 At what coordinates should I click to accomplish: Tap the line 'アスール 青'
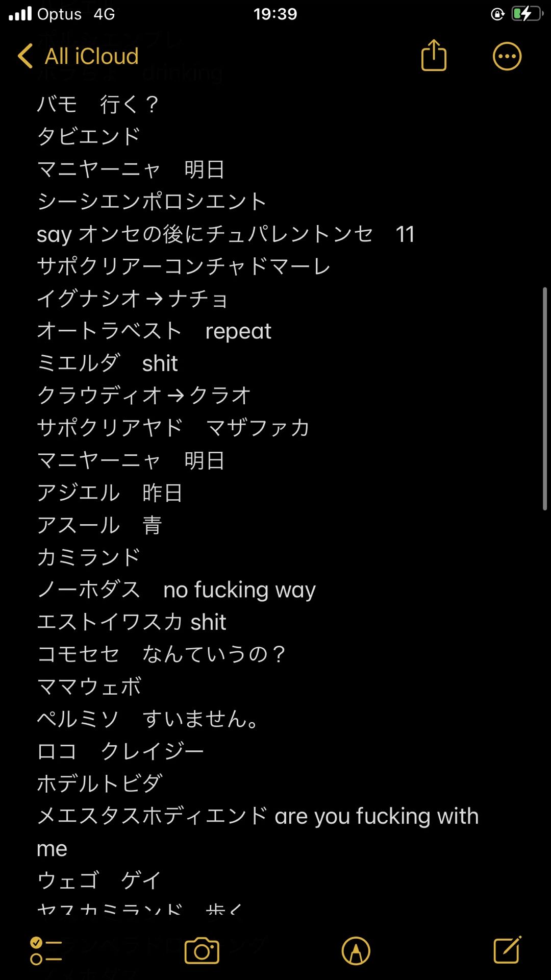[x=99, y=525]
